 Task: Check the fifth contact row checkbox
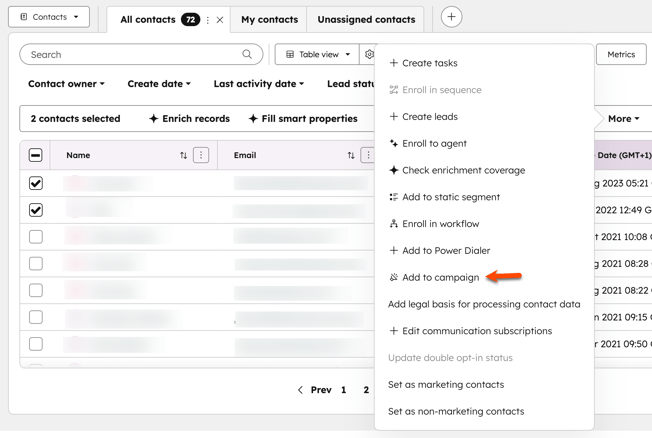(x=36, y=290)
